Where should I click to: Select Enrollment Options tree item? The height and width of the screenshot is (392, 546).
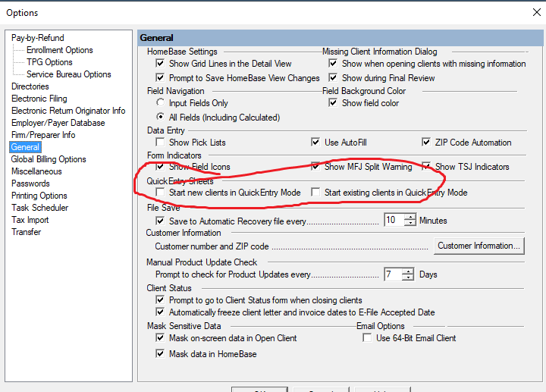pos(60,50)
